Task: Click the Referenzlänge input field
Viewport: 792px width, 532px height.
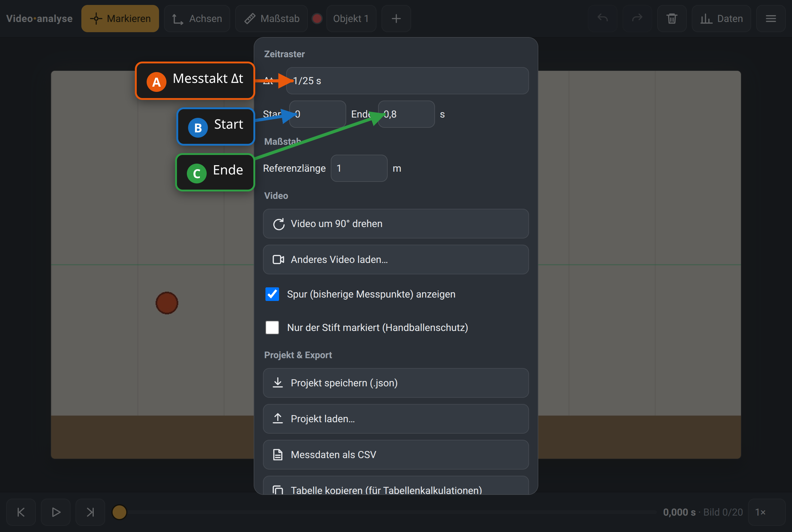Action: pyautogui.click(x=359, y=168)
